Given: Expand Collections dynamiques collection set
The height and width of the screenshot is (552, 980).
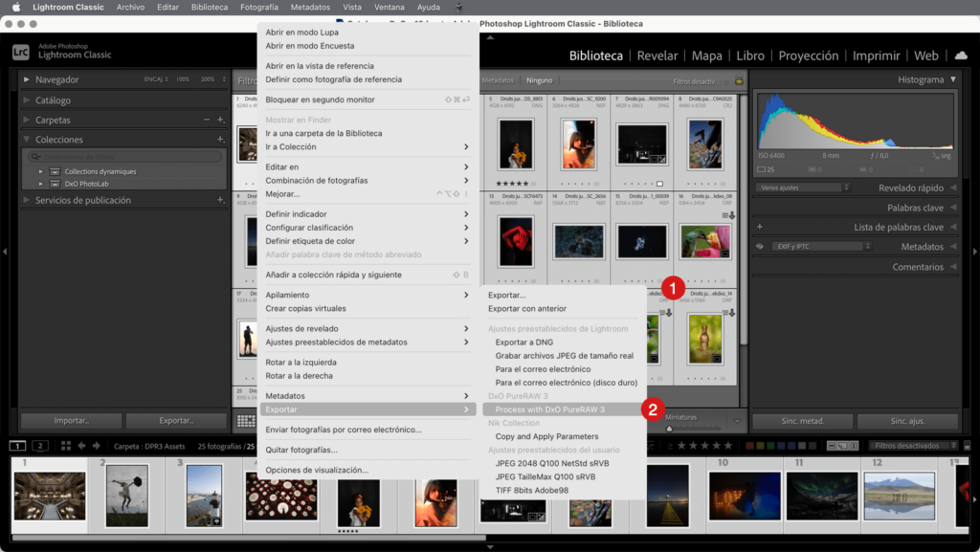Looking at the screenshot, I should pyautogui.click(x=40, y=171).
